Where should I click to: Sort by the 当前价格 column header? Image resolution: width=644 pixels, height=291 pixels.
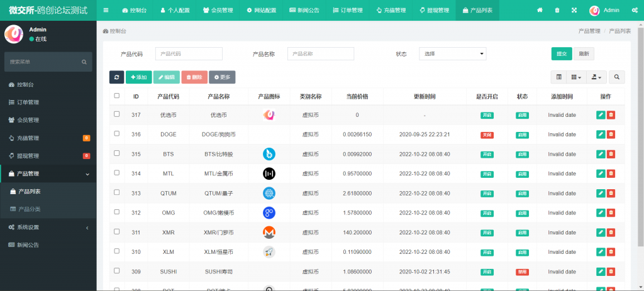point(357,97)
